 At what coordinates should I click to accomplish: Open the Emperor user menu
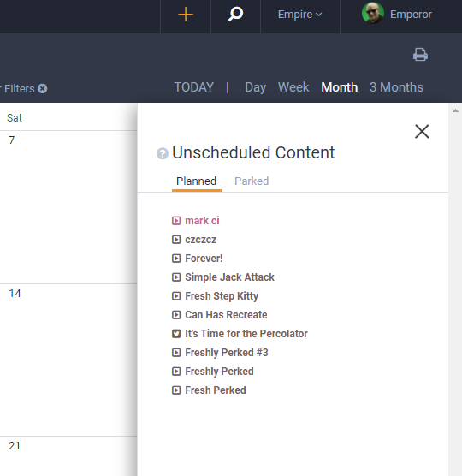pos(411,15)
